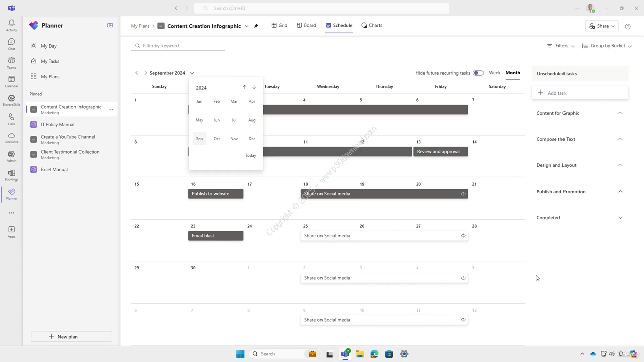This screenshot has width=644, height=362.
Task: Open Planner app in Teams sidebar
Action: [x=11, y=194]
